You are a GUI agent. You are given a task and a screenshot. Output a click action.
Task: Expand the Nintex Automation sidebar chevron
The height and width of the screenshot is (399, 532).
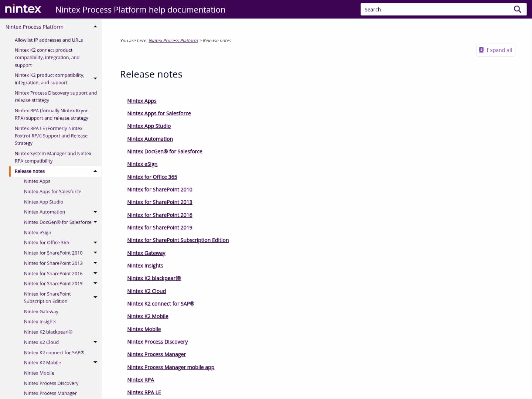coord(95,211)
